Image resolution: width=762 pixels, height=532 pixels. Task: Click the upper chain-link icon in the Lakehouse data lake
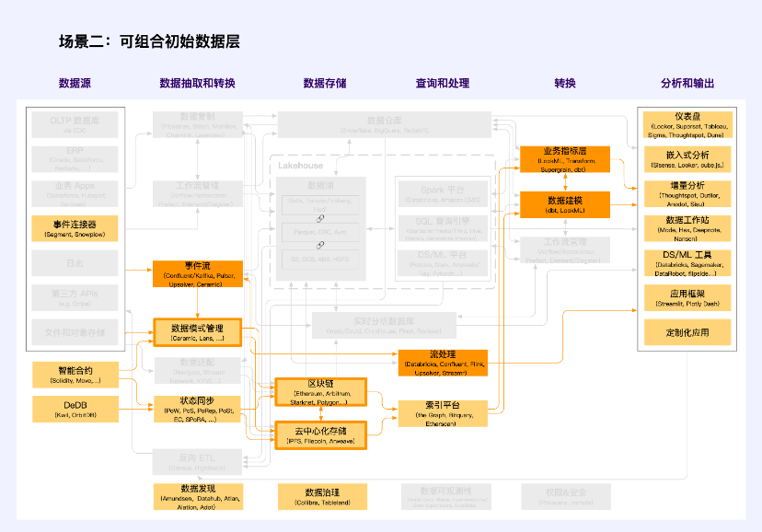[321, 220]
